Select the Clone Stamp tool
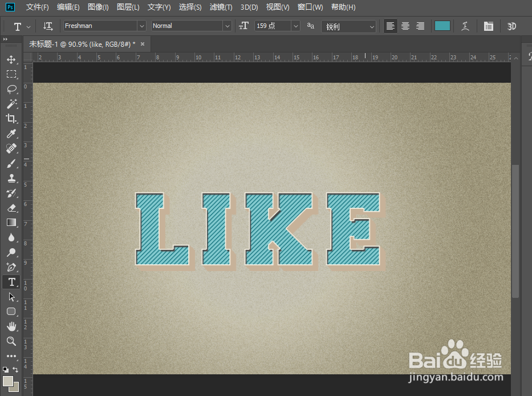 (11, 178)
